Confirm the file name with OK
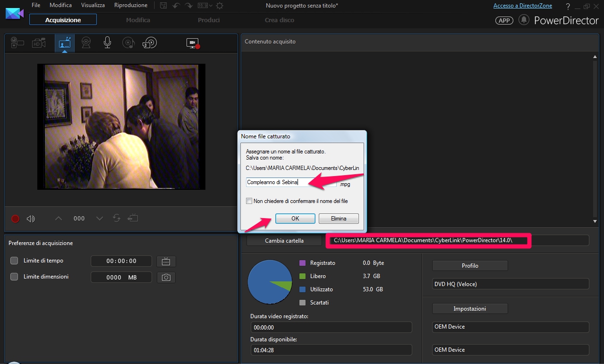 295,219
